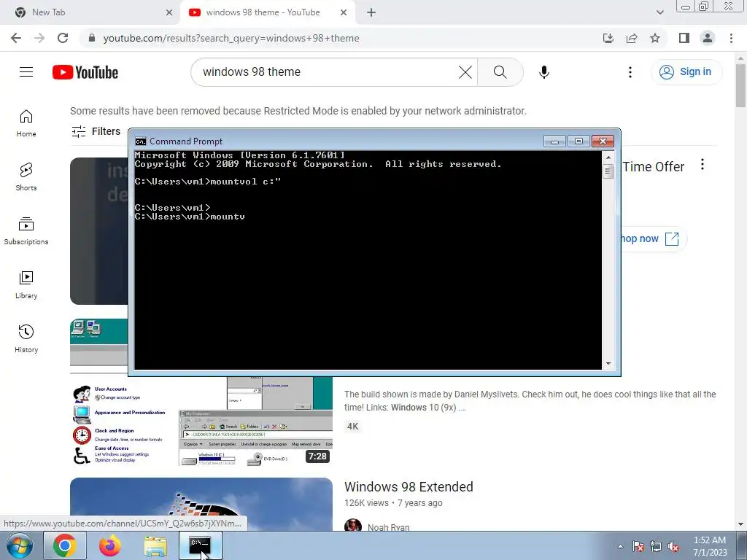The image size is (747, 560).
Task: Click "126K views" metadata text
Action: (366, 503)
